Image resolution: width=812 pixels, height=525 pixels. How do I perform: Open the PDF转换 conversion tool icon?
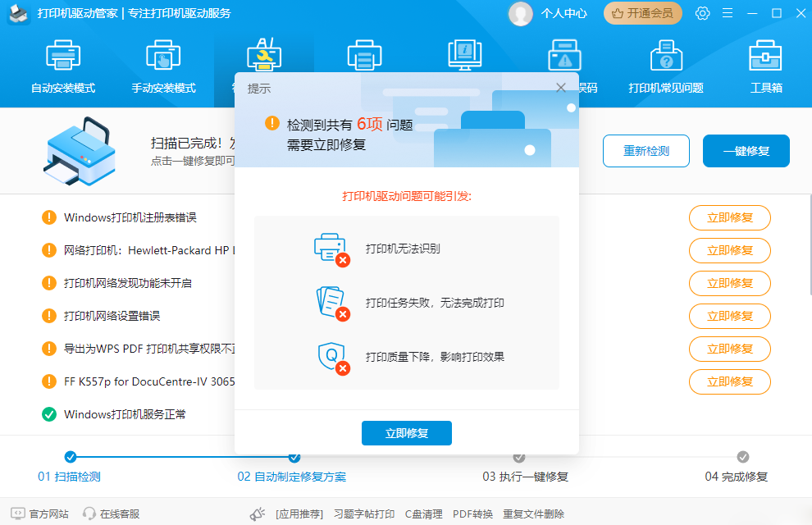coord(472,513)
